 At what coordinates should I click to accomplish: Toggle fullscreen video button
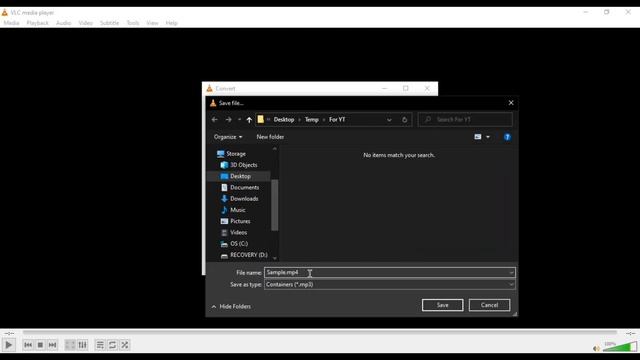tap(70, 345)
